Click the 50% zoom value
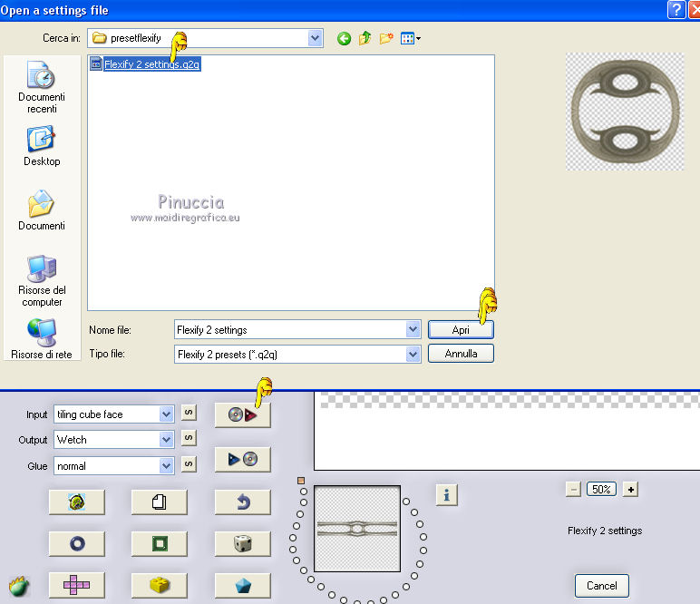The image size is (700, 604). [x=601, y=489]
